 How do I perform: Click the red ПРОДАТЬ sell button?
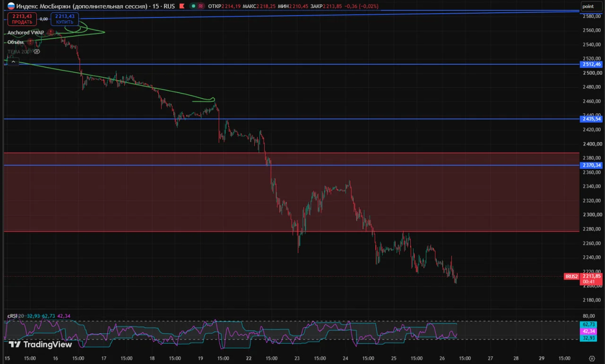[22, 19]
